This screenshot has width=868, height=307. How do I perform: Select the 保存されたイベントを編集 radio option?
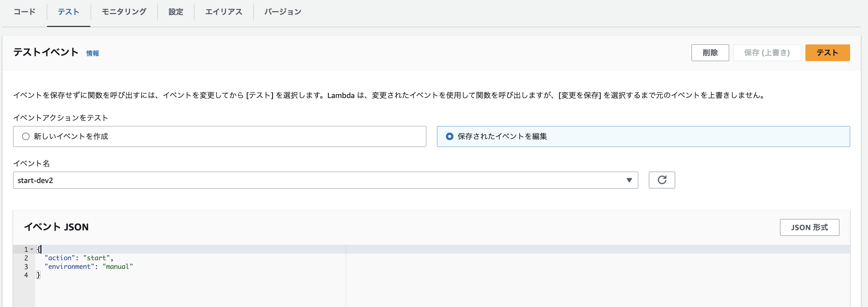click(x=450, y=137)
